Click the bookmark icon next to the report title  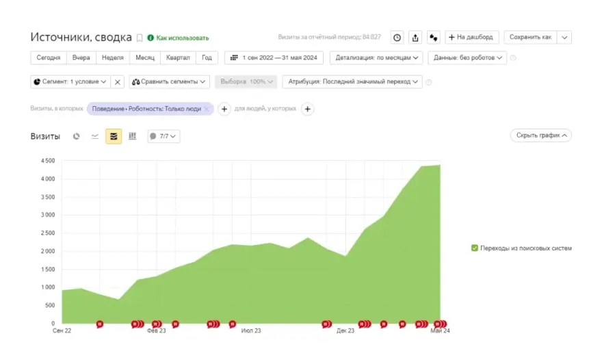[140, 38]
